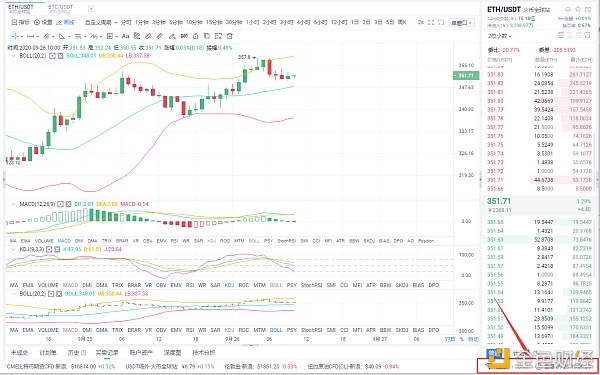Add ETH/USDT to favorites with the star icon
Image resolution: width=600 pixels, height=375 pixels.
point(577,8)
